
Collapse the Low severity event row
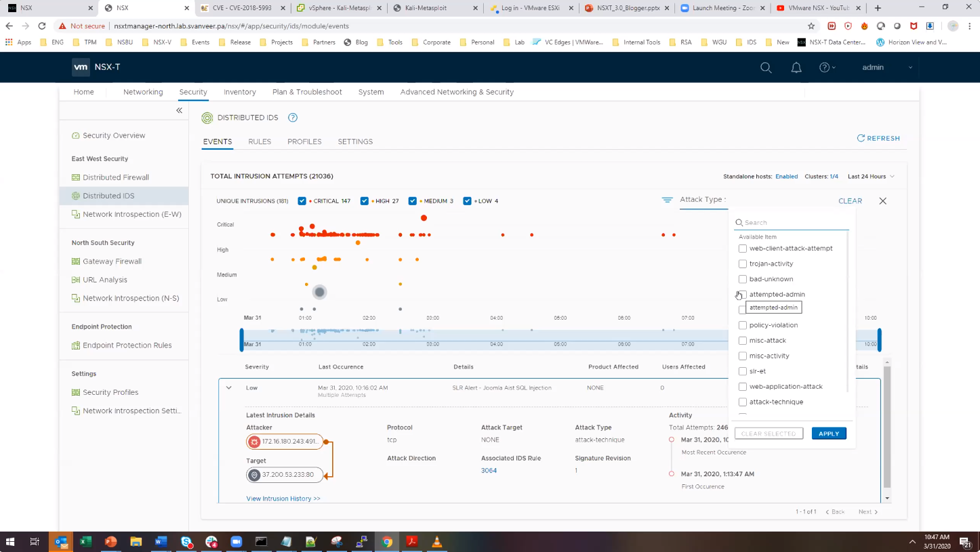point(228,388)
